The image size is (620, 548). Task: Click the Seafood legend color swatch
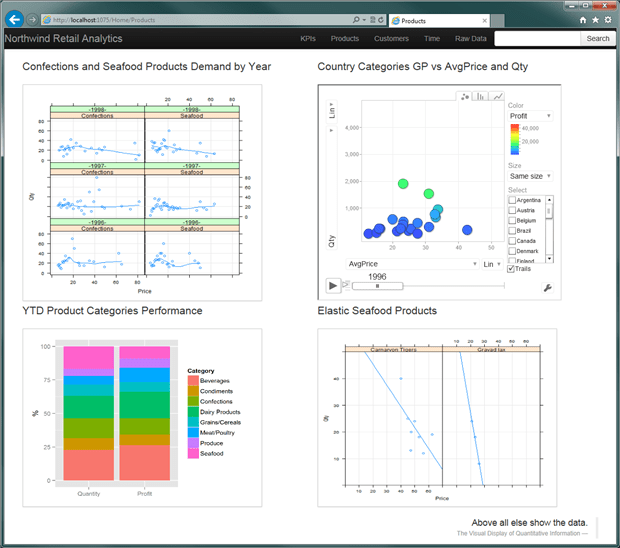[x=193, y=454]
